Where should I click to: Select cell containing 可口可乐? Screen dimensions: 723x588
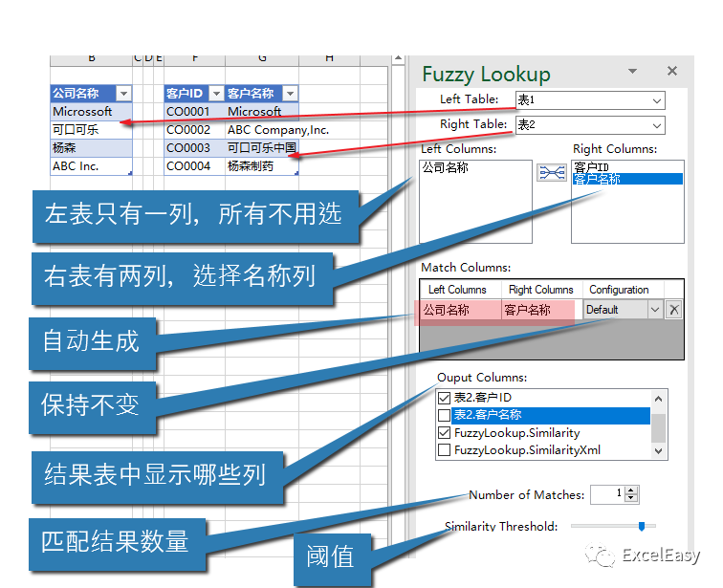pos(91,130)
